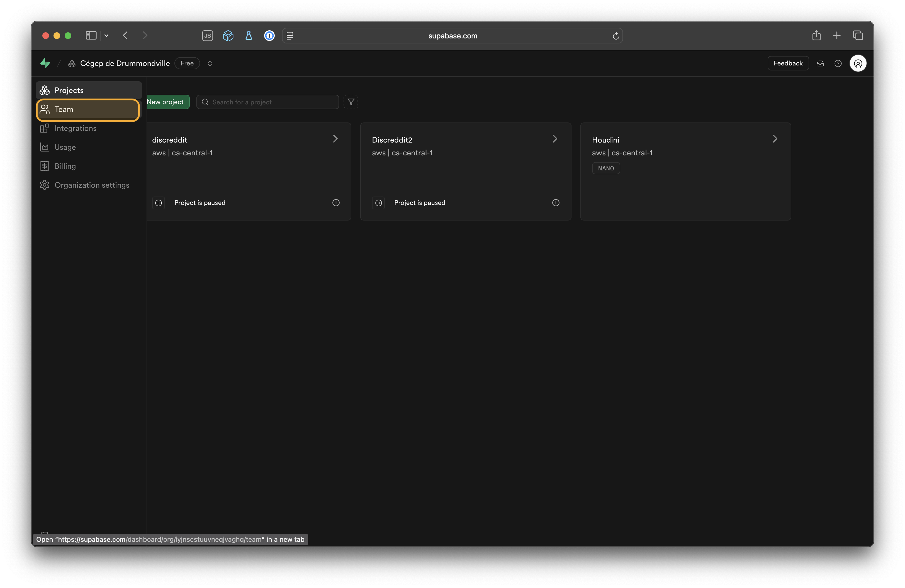Click the pause icon on Discreddit2 card
Screen dimensions: 905x588
point(378,203)
